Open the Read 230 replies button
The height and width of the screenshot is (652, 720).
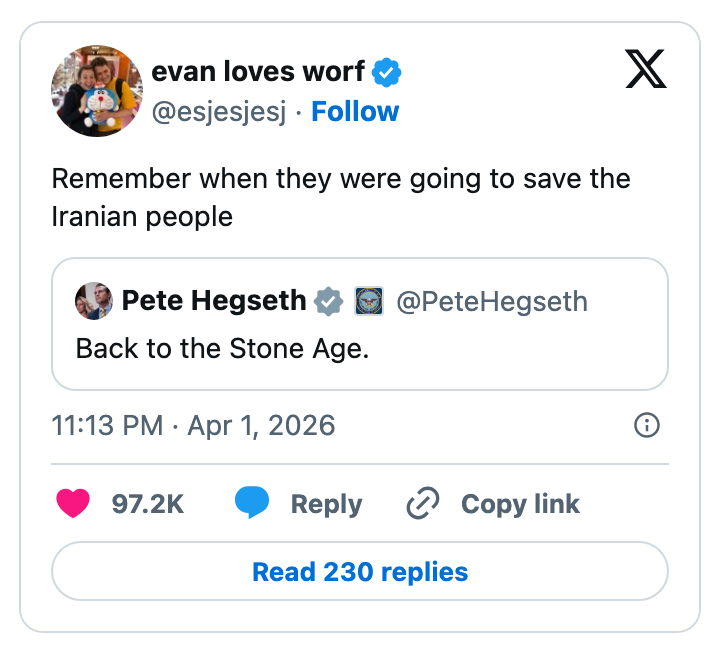click(x=360, y=572)
